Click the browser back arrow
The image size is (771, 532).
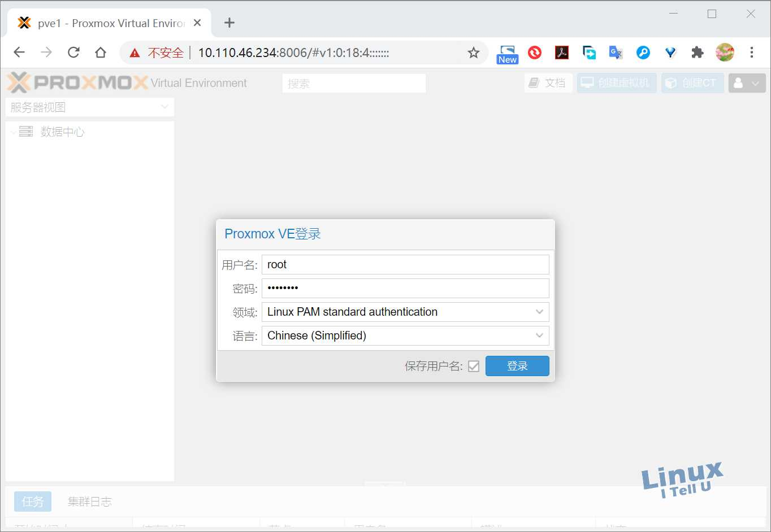point(19,53)
